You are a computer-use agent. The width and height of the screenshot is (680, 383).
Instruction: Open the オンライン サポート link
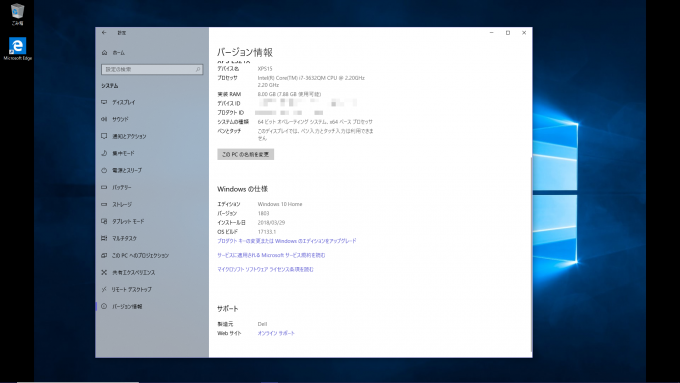pyautogui.click(x=276, y=333)
